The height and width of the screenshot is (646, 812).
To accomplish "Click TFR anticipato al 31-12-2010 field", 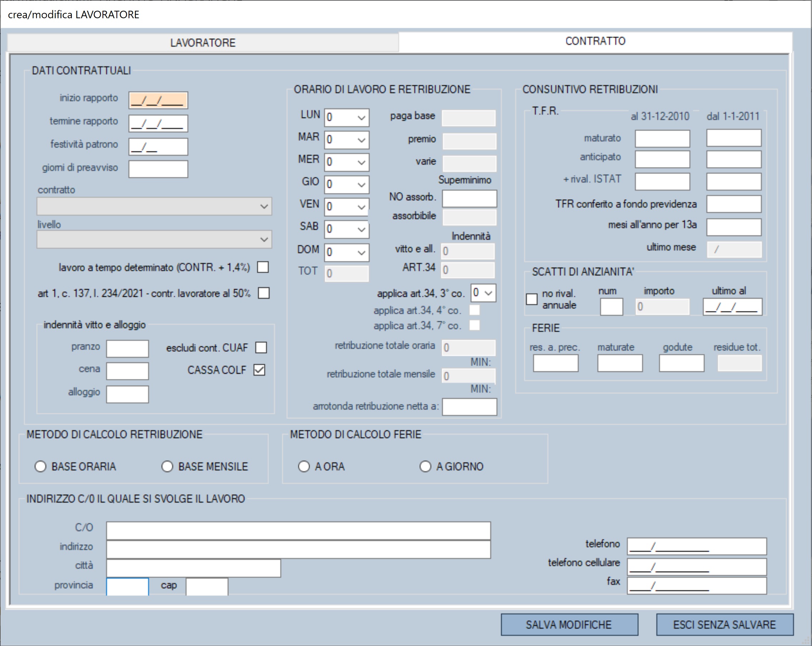I will click(x=662, y=159).
